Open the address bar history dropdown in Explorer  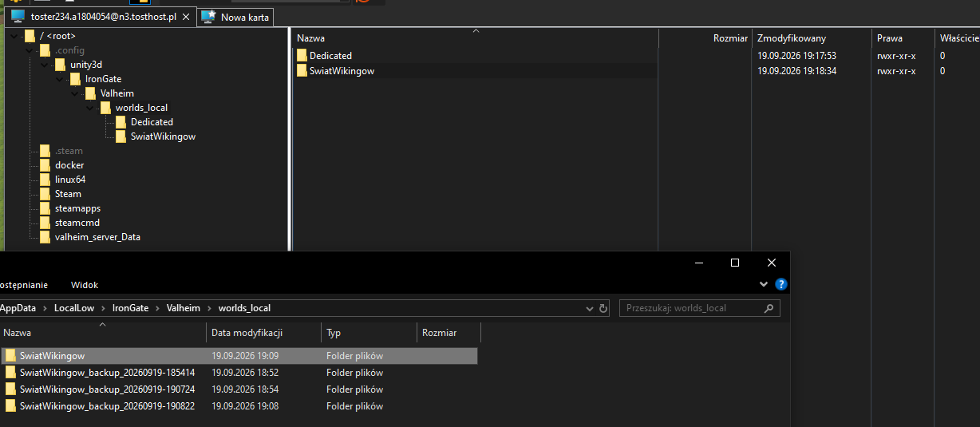pyautogui.click(x=589, y=308)
